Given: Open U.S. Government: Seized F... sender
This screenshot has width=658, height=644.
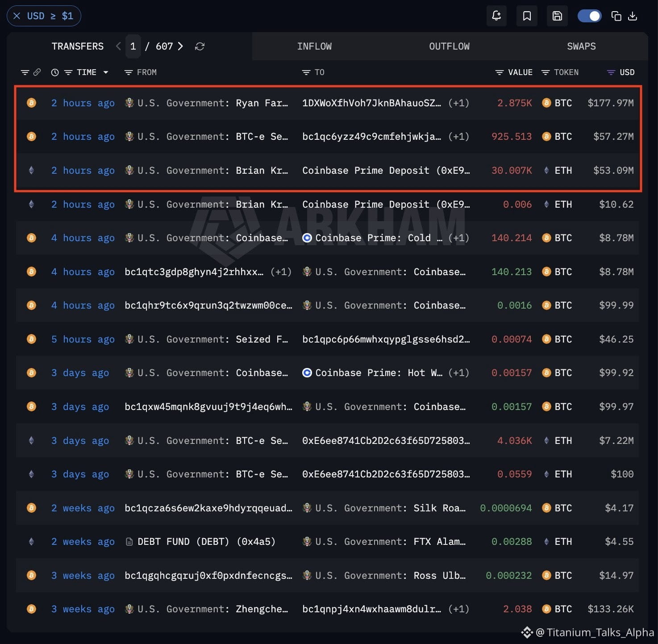Looking at the screenshot, I should pos(207,339).
